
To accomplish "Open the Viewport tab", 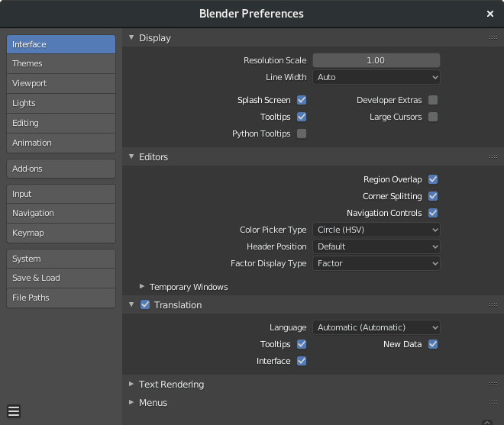I will coord(61,83).
